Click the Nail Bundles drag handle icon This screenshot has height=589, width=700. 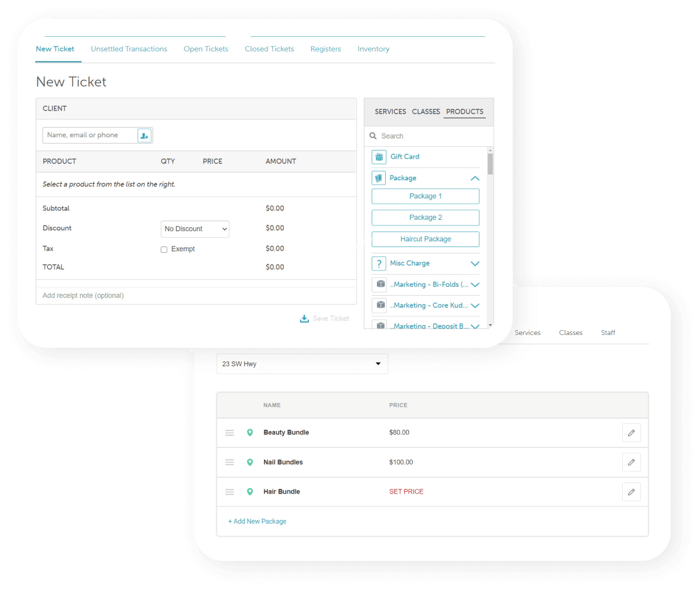click(x=229, y=462)
